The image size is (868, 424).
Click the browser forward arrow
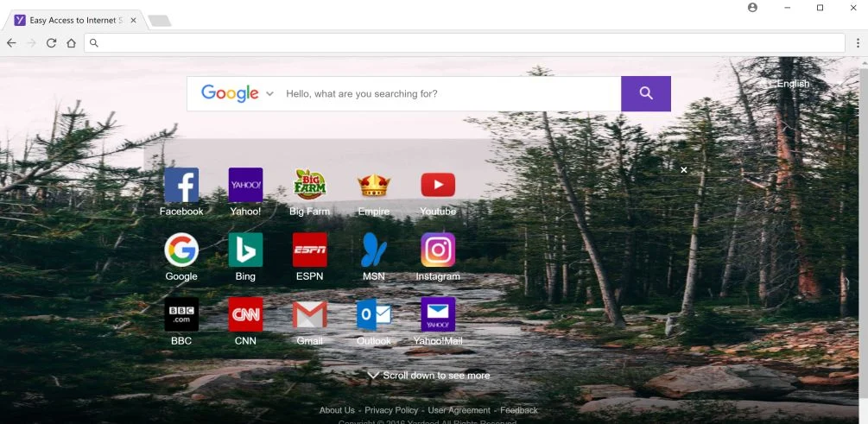[32, 43]
